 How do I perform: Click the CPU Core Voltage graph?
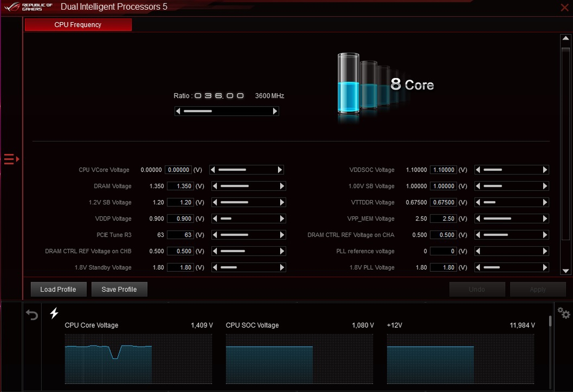click(138, 359)
